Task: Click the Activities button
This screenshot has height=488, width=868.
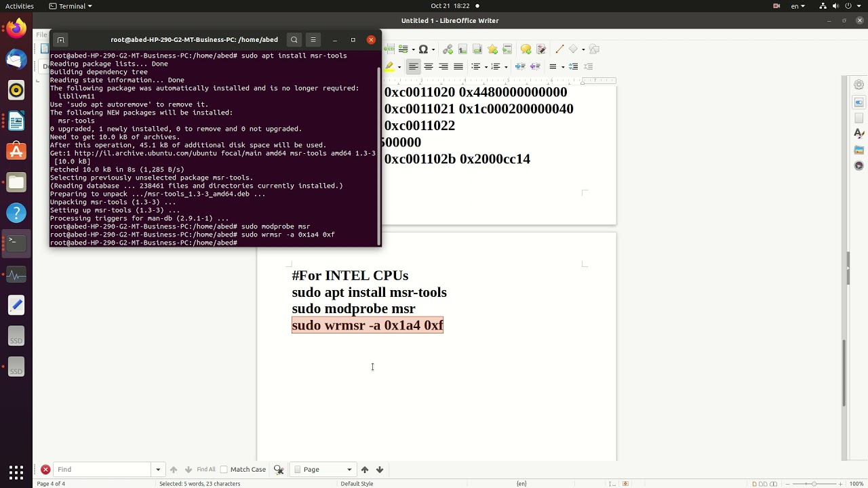Action: [19, 6]
